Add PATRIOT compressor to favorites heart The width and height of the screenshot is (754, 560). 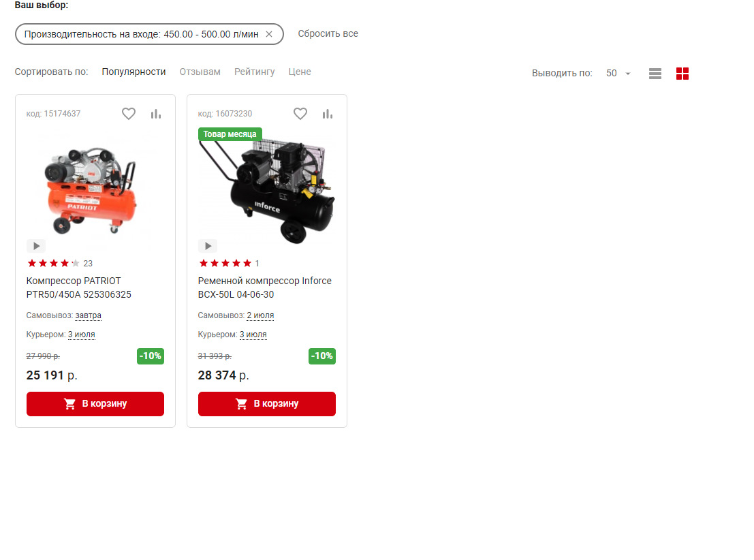pyautogui.click(x=129, y=114)
